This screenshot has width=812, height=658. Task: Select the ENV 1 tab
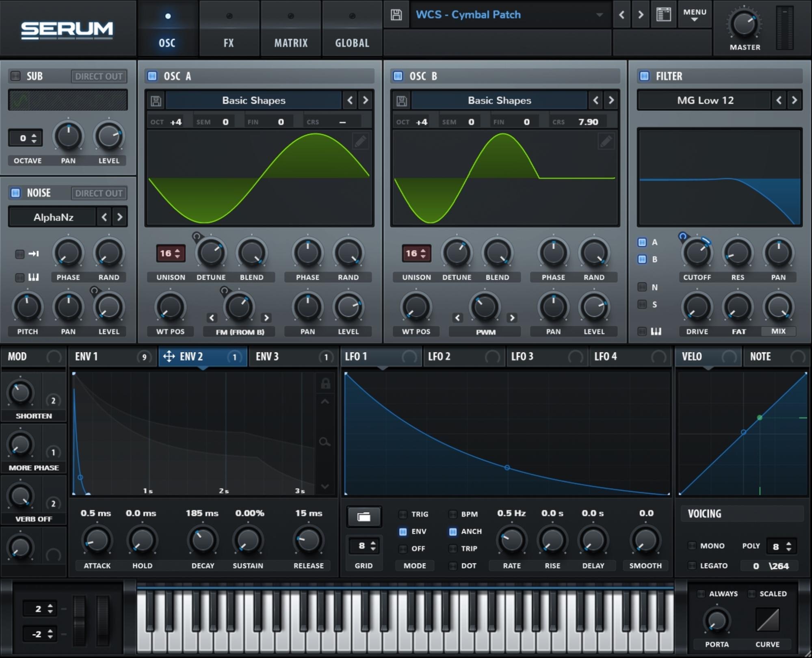tap(113, 356)
